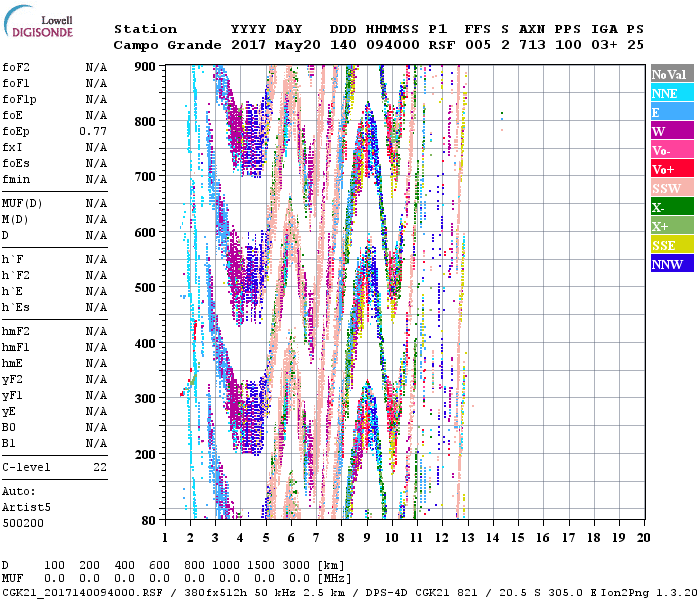The height and width of the screenshot is (600, 700).
Task: Click the pink Vo- legend swatch
Action: coord(671,150)
